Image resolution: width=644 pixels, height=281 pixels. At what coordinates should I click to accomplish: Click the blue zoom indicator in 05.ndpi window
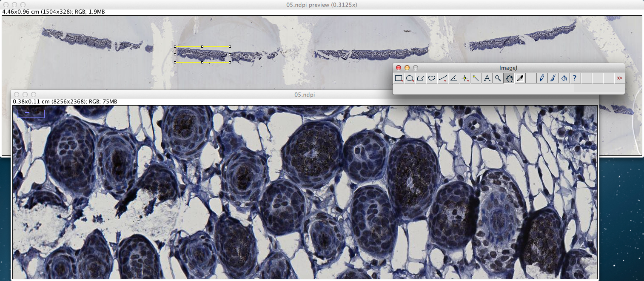point(31,114)
